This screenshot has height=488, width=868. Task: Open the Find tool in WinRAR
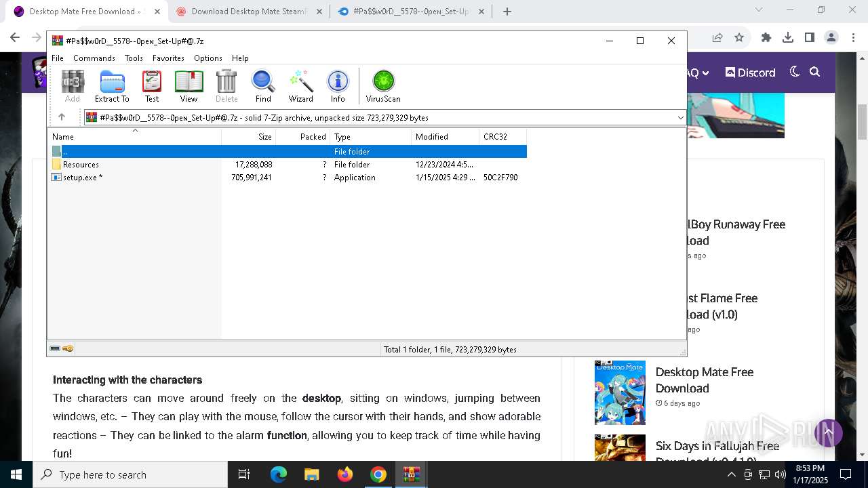click(263, 86)
